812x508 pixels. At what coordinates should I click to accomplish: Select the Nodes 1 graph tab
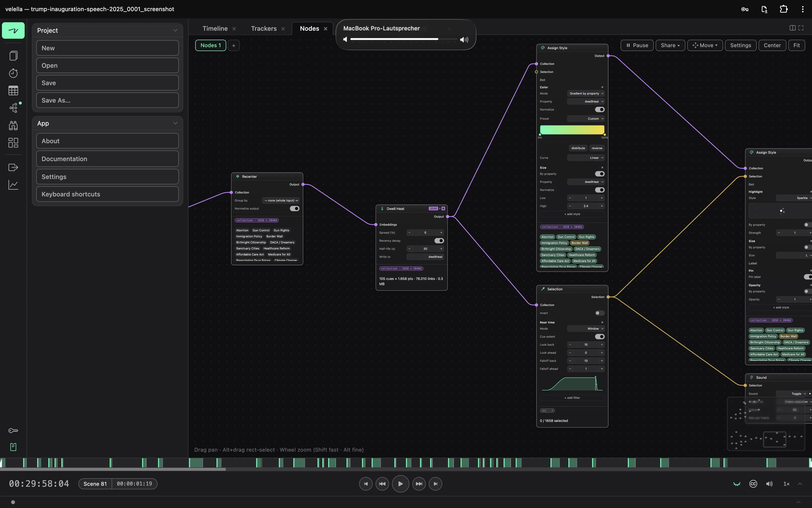coord(211,45)
